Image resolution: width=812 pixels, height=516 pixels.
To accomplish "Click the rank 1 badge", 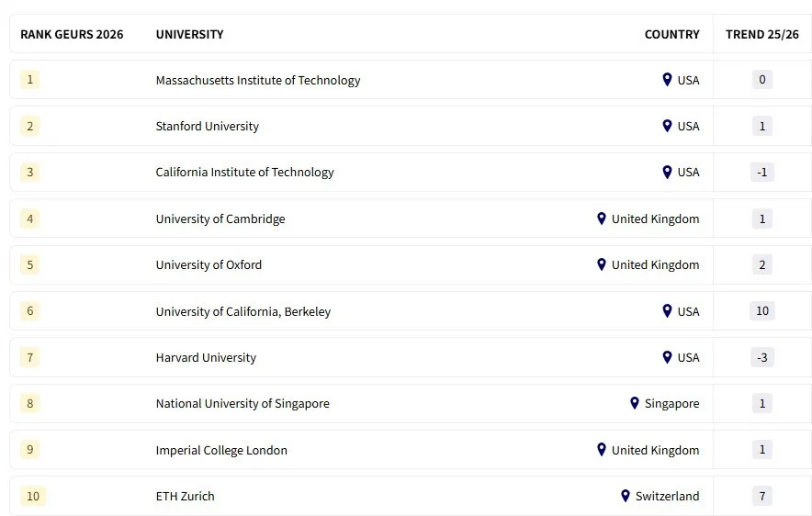I will click(30, 80).
